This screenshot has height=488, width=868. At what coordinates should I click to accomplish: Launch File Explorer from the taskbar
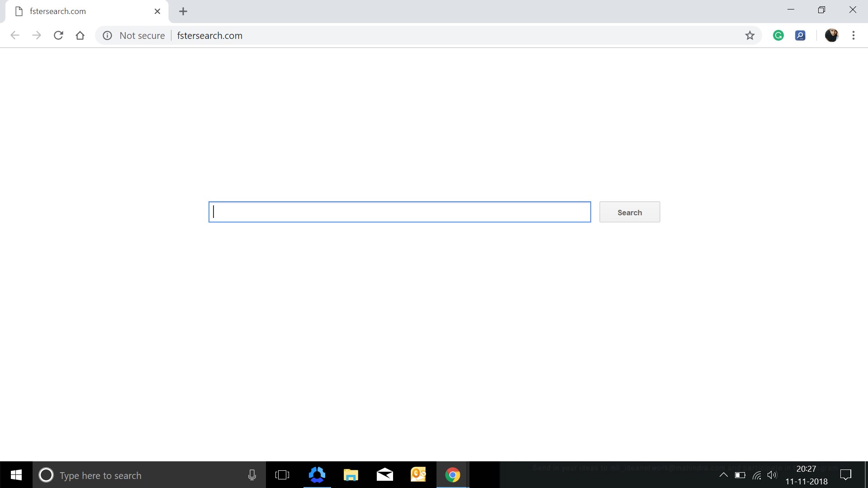click(x=351, y=475)
